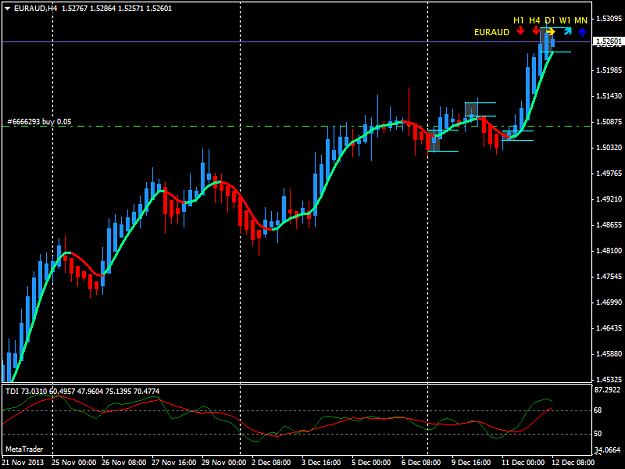Click the TDI scale value 34.0664
The width and height of the screenshot is (625, 469).
[607, 450]
